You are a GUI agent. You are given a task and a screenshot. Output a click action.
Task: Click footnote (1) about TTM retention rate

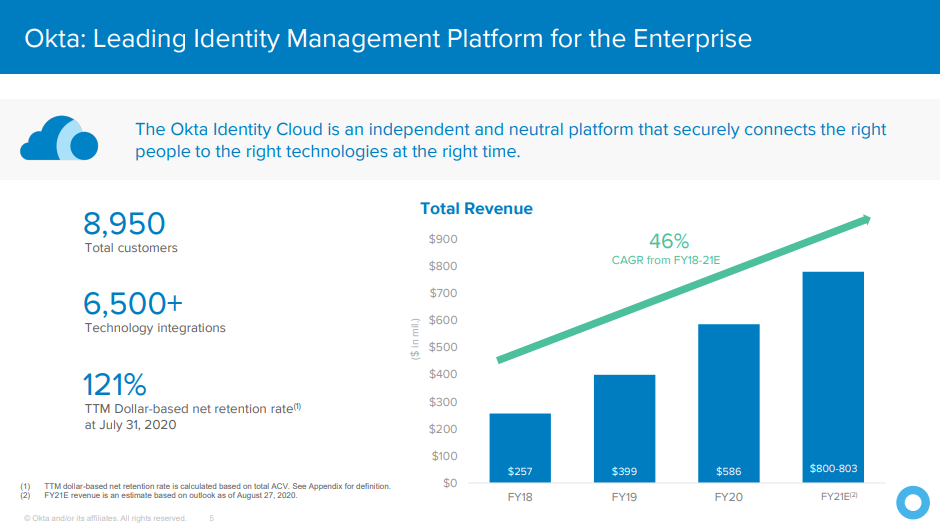click(x=206, y=486)
